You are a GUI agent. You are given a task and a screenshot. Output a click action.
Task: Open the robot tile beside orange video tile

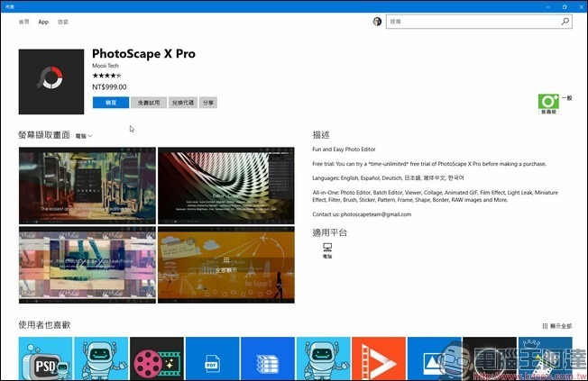[x=323, y=358]
